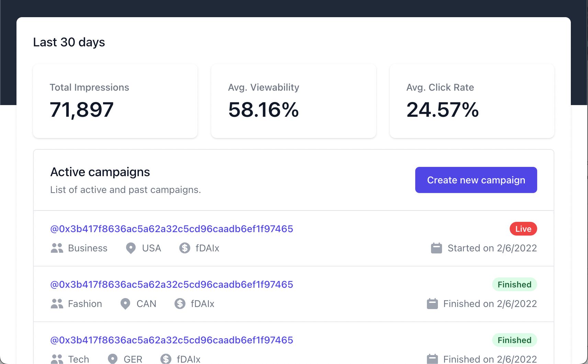The height and width of the screenshot is (364, 588).
Task: Click the Create new campaign button
Action: coord(476,180)
